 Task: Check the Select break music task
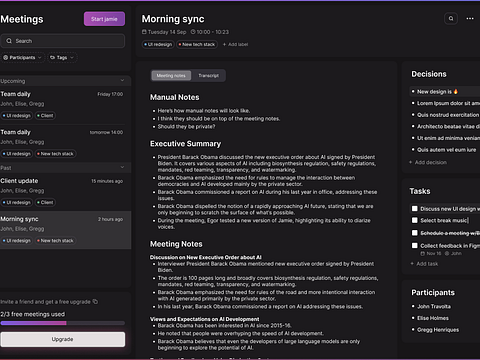(415, 220)
